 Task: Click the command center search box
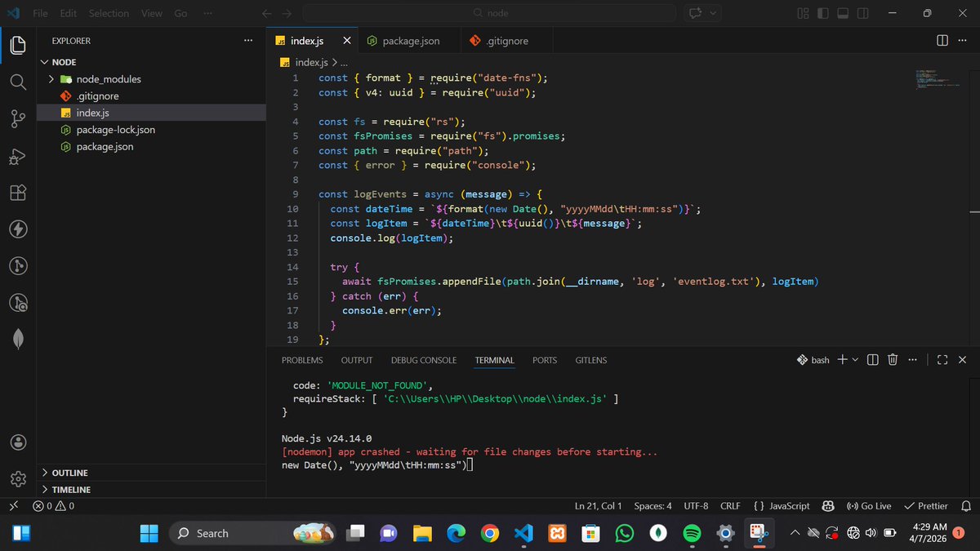coord(489,13)
